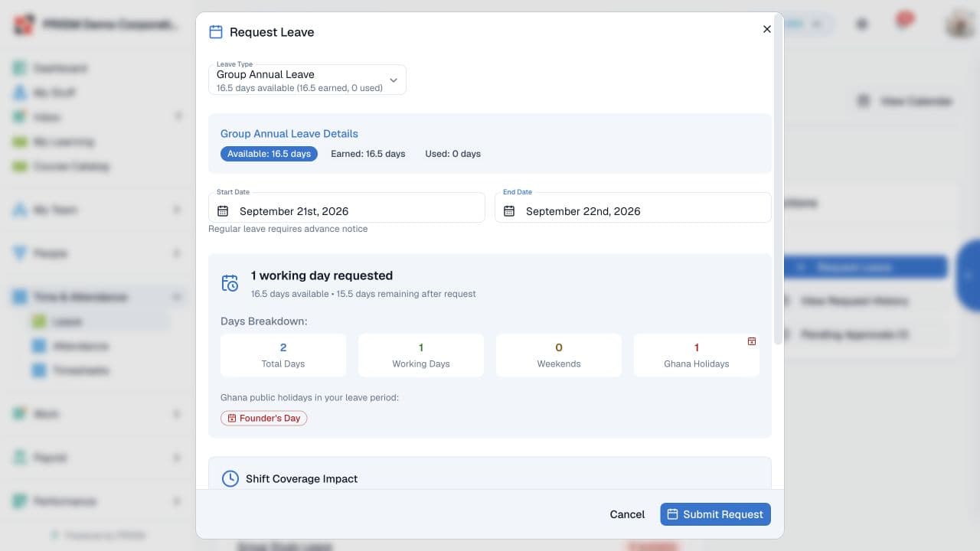Select the Weekends breakdown card

[x=559, y=355]
